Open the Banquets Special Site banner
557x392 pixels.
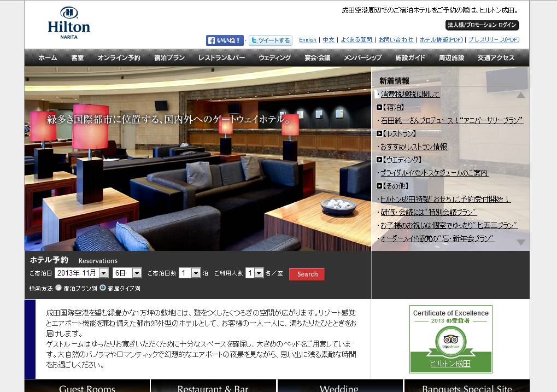pos(467,386)
